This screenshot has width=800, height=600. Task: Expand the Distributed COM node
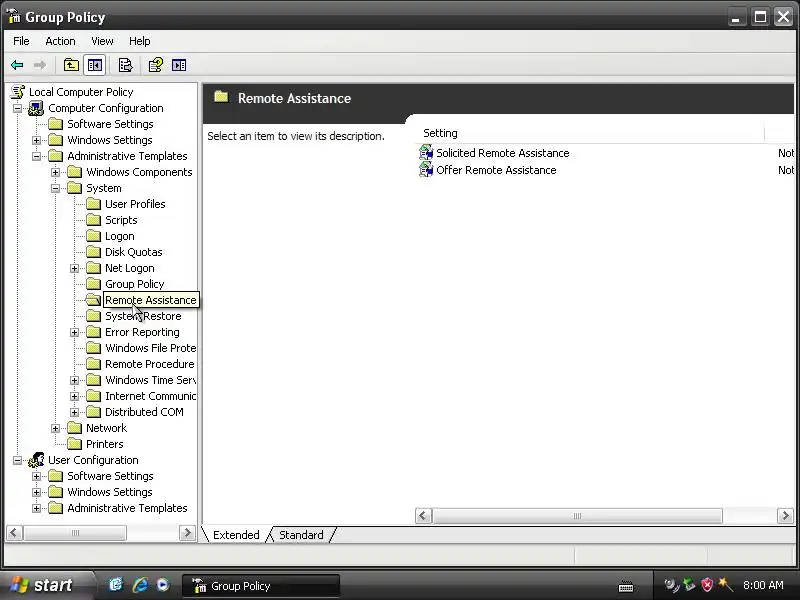tap(74, 412)
